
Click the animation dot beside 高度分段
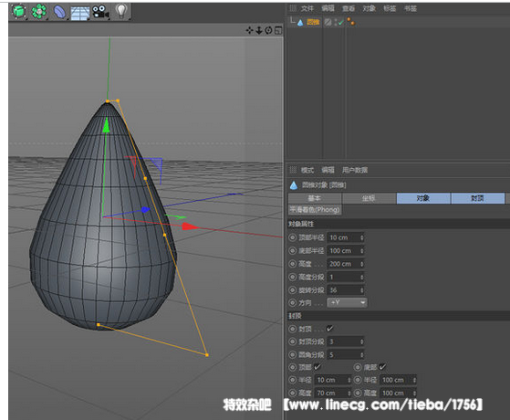(292, 277)
